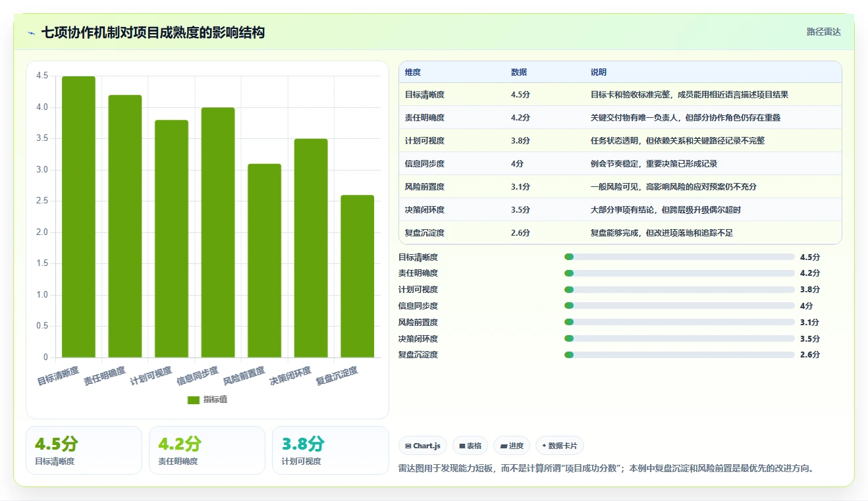Click 复盘沉淀度 table row cell

[x=425, y=233]
